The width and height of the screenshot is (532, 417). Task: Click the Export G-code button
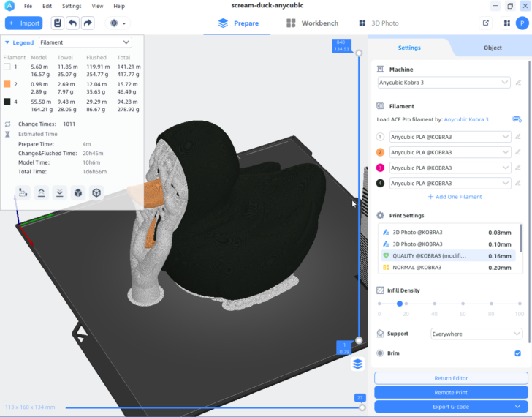451,407
